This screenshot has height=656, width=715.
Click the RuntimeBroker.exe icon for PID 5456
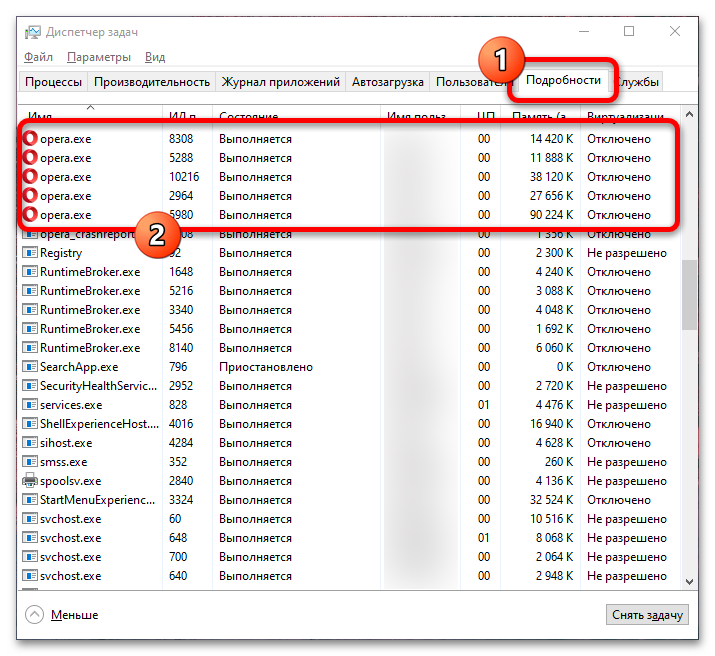[30, 329]
